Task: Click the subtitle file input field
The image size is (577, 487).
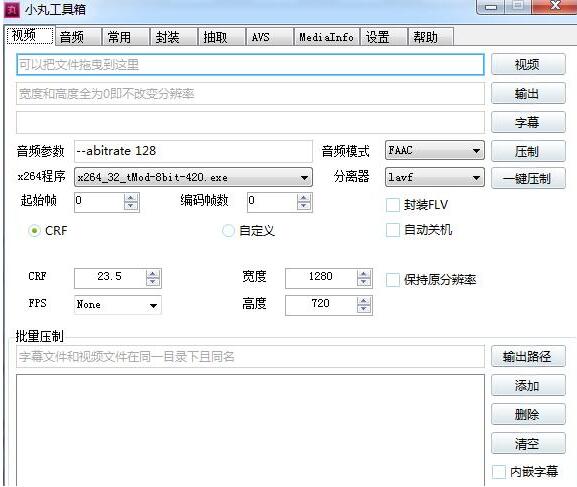Action: click(x=250, y=123)
